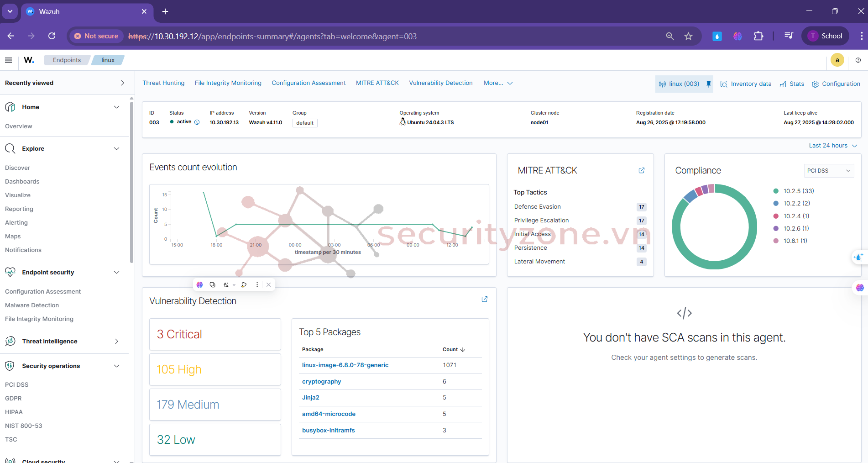
Task: Collapse Security operations sidebar section
Action: point(116,366)
